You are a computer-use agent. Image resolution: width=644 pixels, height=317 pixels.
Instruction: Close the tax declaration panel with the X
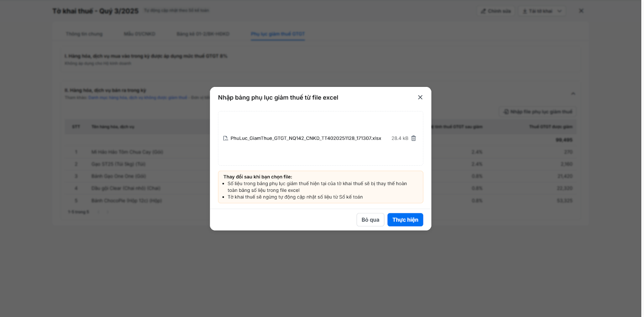tap(581, 11)
